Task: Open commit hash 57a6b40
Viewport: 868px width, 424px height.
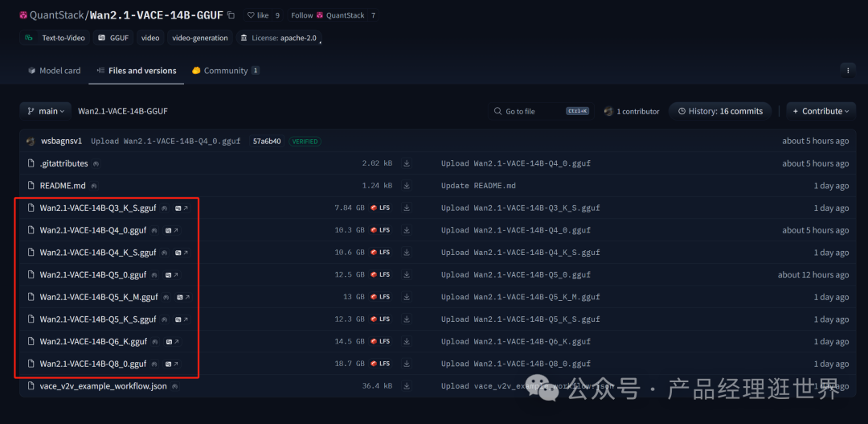Action: [x=267, y=142]
